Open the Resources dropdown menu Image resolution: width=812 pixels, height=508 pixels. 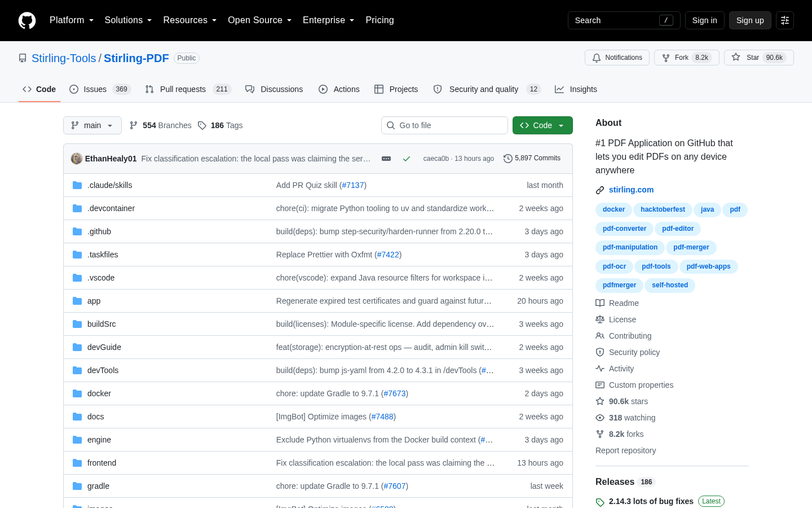click(190, 20)
